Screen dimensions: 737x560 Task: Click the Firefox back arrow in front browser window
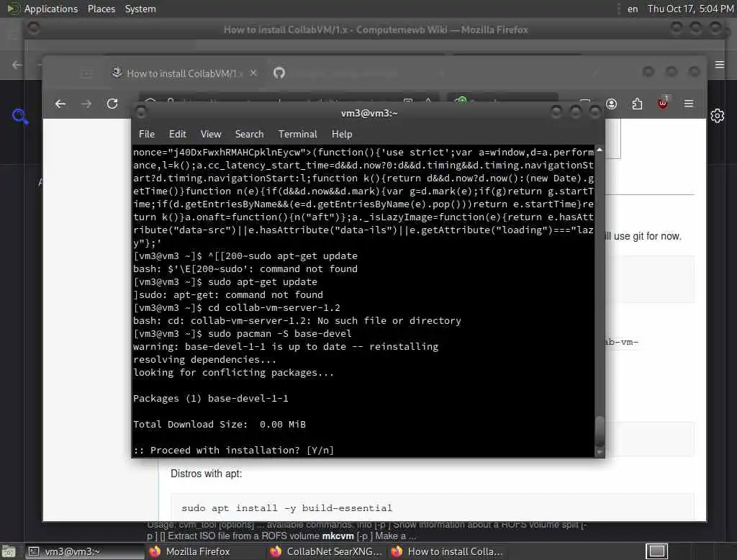click(x=60, y=104)
